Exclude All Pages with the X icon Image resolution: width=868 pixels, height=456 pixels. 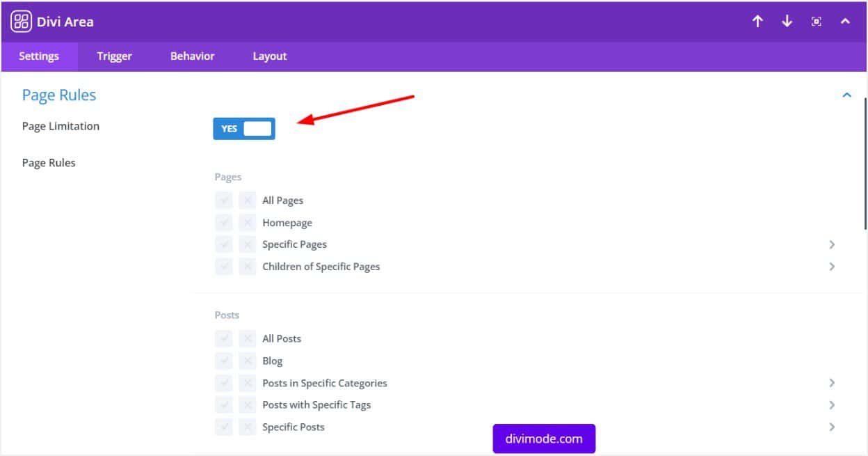(248, 201)
